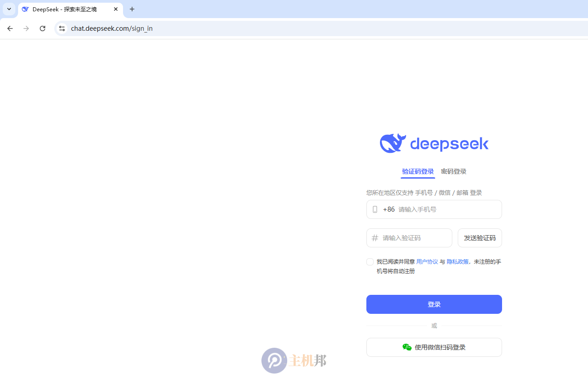Check the agreement checkbox
The image size is (588, 388).
[x=370, y=262]
